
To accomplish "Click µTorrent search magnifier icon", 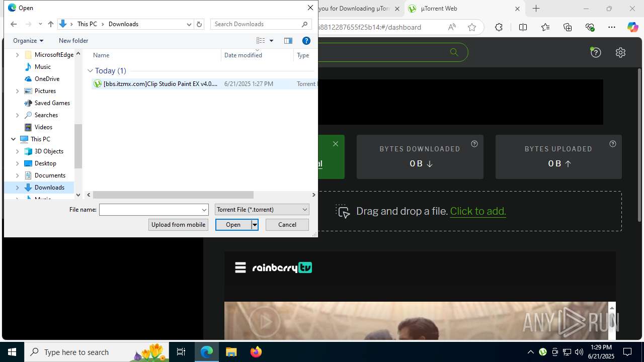I will point(454,52).
